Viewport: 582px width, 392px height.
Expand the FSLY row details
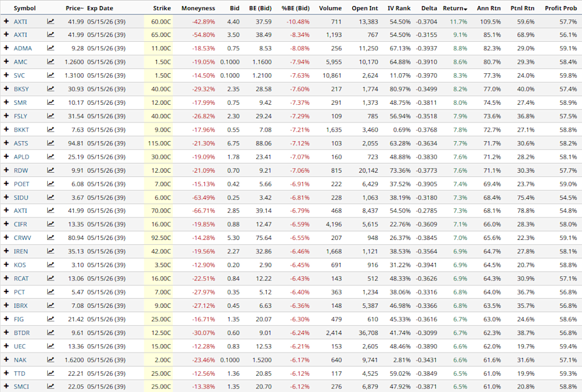(6, 116)
